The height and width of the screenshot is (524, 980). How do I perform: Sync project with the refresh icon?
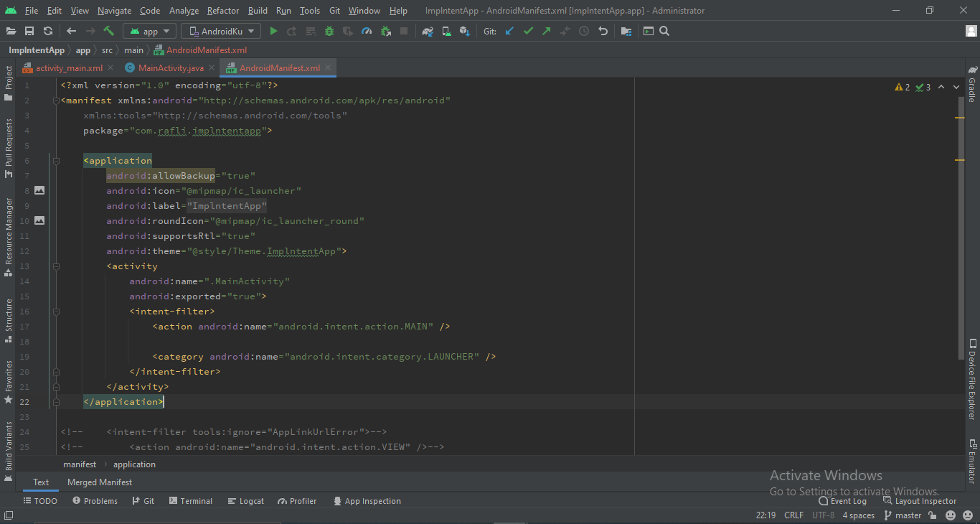coord(48,31)
